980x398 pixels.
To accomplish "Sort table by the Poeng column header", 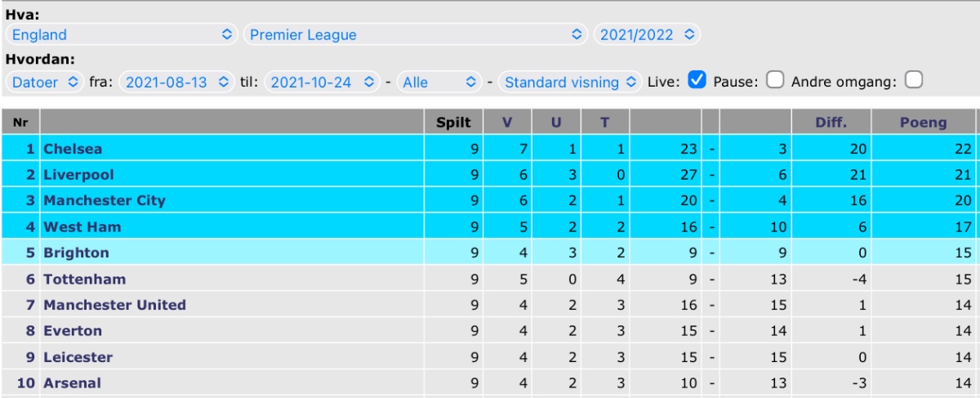I will tap(923, 123).
